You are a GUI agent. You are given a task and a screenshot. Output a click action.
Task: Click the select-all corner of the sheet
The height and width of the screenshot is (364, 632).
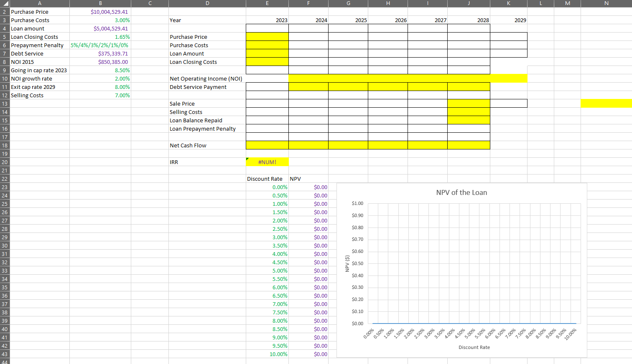[5, 3]
